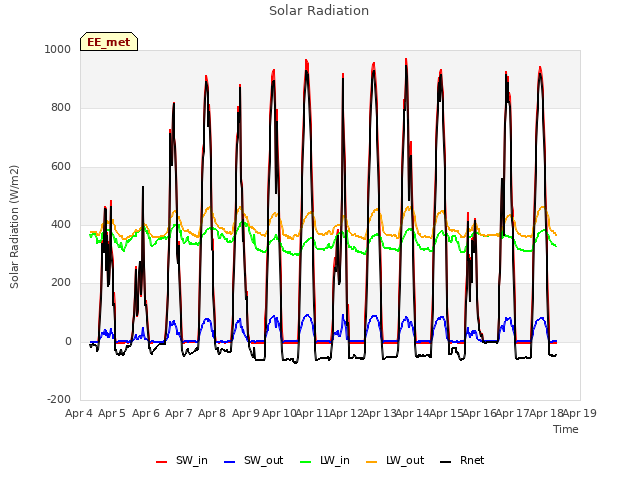This screenshot has width=640, height=480.
Task: Click the blue SW_out legend swatch
Action: coord(230,462)
